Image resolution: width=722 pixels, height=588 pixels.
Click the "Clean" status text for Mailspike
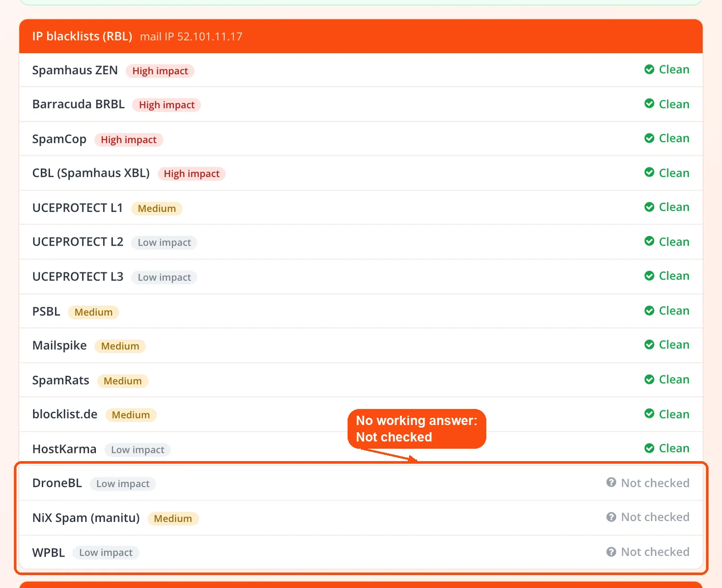click(674, 345)
